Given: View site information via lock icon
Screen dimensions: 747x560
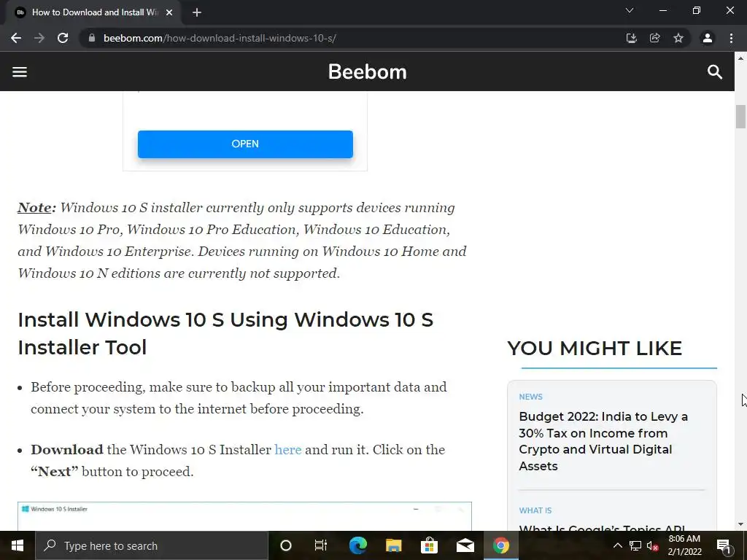Looking at the screenshot, I should tap(92, 38).
